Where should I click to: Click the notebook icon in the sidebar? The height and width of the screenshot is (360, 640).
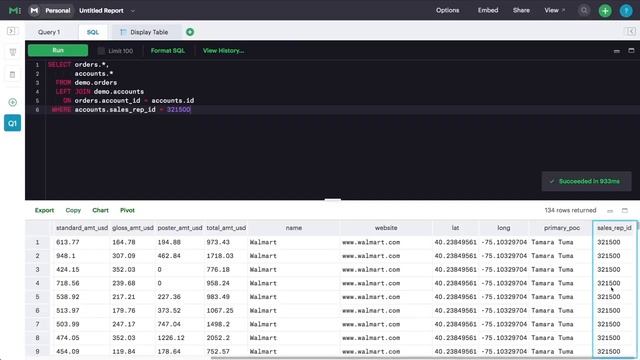[12, 75]
